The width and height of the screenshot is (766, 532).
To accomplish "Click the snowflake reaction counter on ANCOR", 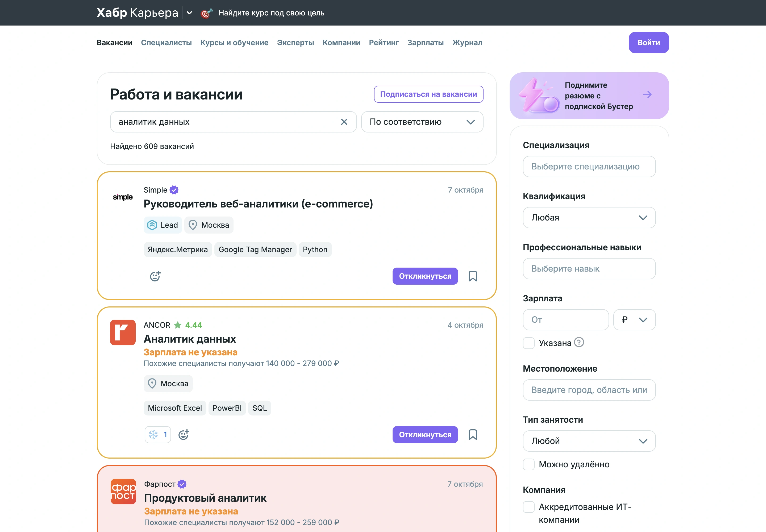I will tap(158, 435).
